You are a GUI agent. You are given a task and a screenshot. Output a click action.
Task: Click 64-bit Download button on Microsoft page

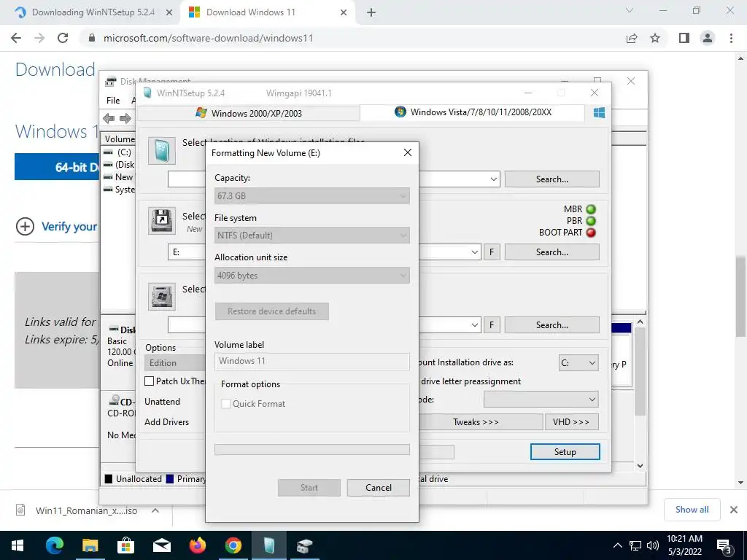click(x=57, y=167)
